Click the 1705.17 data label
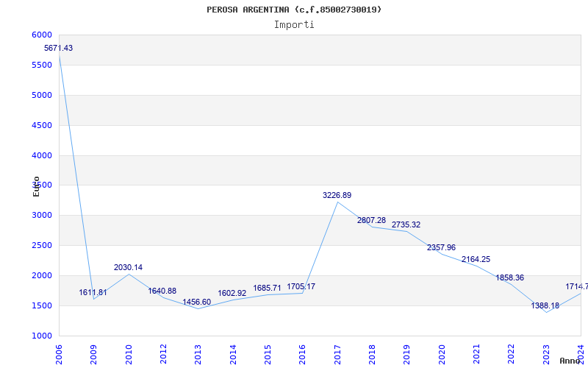 (x=301, y=286)
